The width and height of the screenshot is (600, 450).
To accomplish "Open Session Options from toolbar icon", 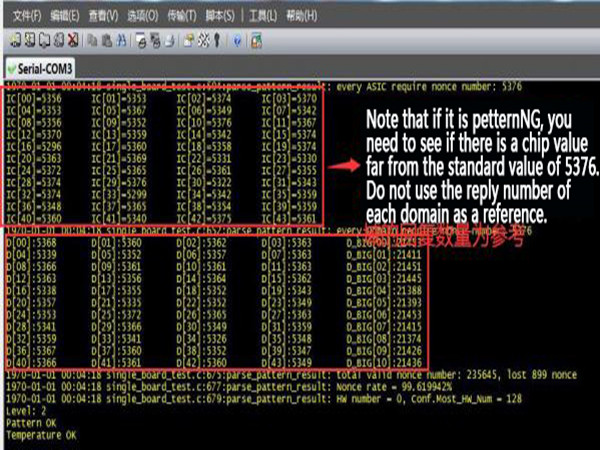I will click(189, 40).
